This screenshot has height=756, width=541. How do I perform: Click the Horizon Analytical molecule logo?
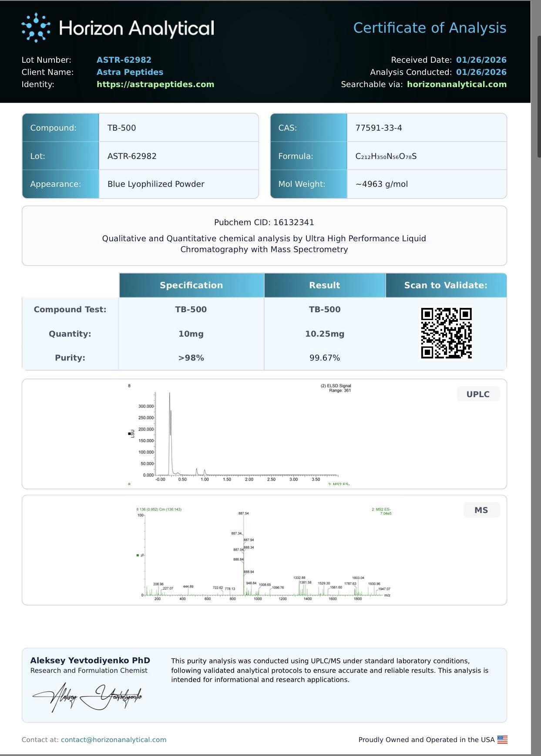click(x=36, y=28)
